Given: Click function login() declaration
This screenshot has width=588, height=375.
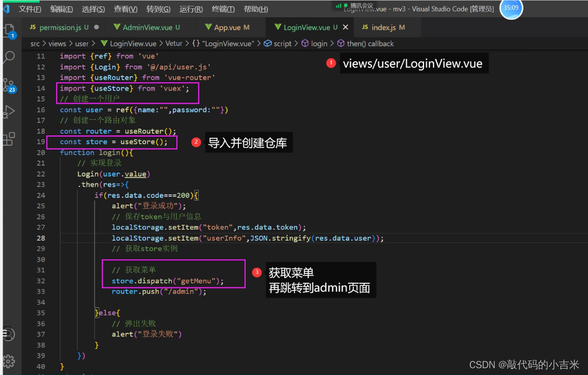Looking at the screenshot, I should (96, 153).
